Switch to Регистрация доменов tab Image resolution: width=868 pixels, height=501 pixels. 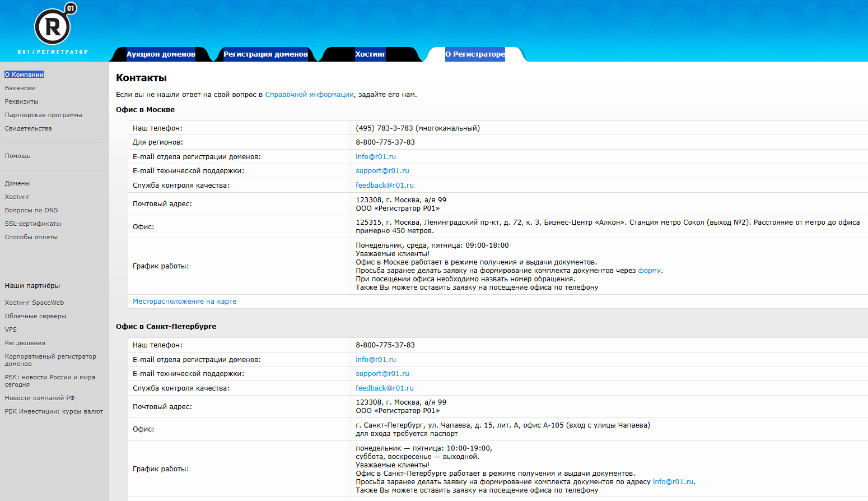point(265,54)
